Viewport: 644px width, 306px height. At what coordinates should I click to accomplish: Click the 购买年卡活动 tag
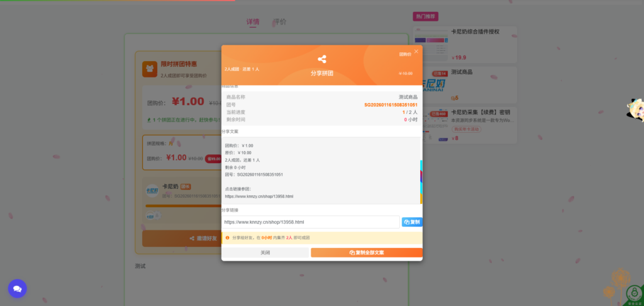[x=466, y=129]
